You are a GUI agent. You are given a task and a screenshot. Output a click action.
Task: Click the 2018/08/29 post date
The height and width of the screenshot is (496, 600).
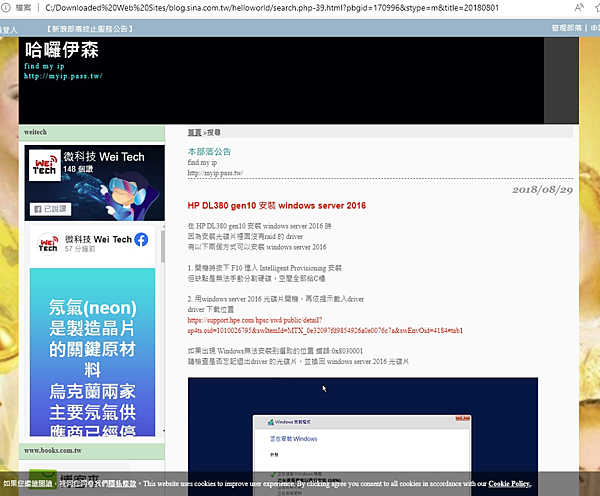click(x=543, y=190)
